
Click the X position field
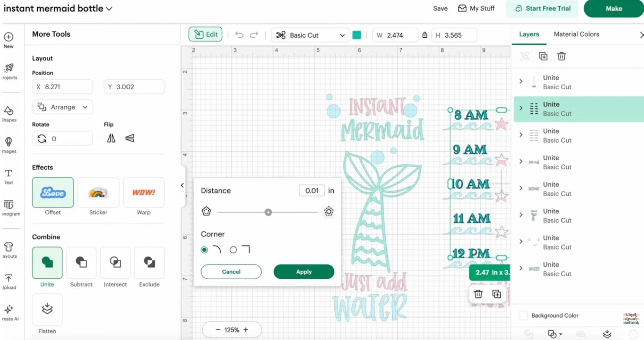click(62, 86)
